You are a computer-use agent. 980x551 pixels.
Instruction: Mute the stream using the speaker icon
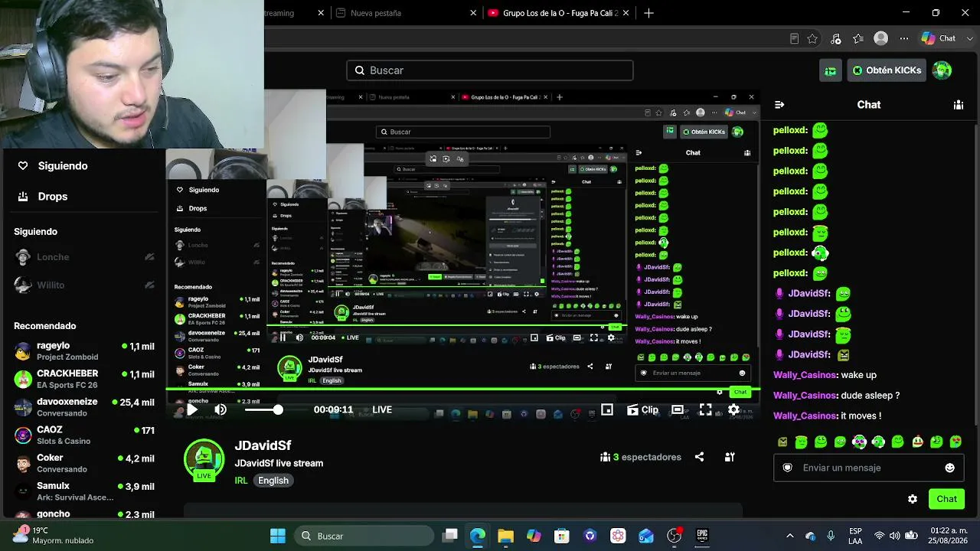click(220, 409)
